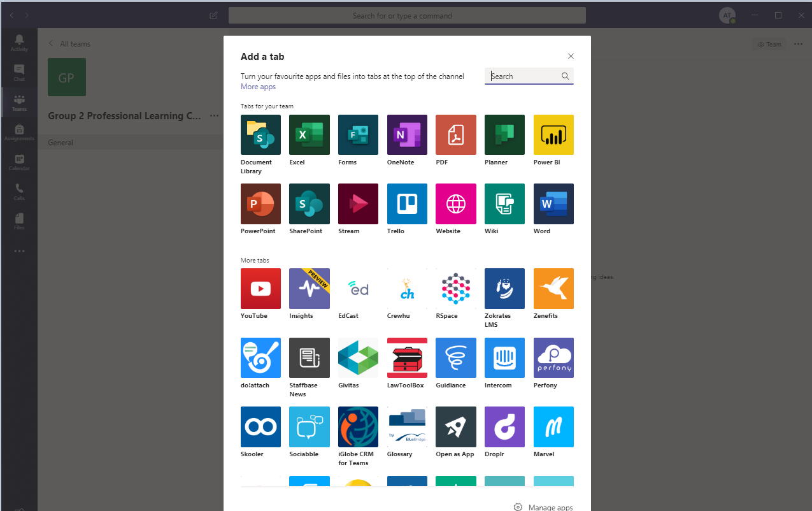Choose the Skooler app

pyautogui.click(x=260, y=427)
